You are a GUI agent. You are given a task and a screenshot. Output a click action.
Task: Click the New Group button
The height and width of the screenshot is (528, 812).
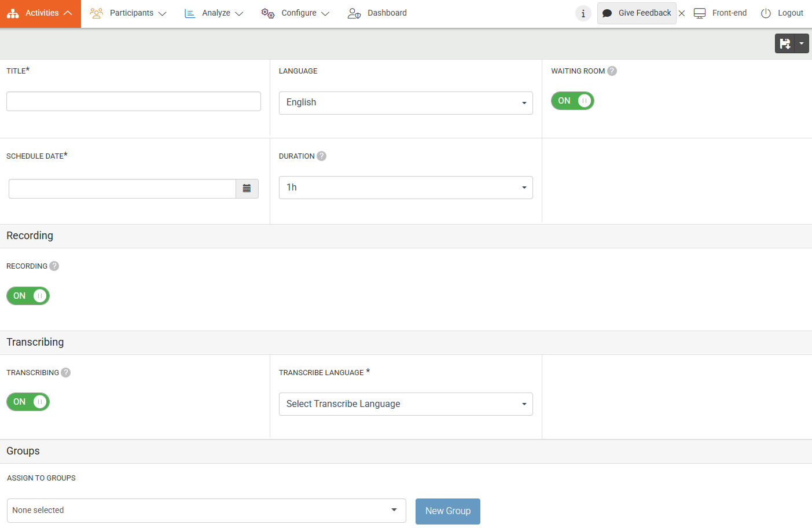click(447, 511)
